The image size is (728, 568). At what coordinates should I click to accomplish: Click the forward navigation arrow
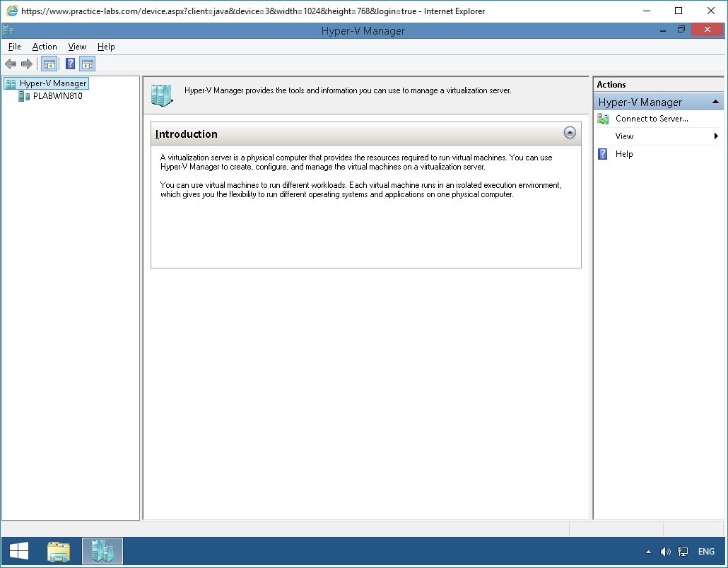pyautogui.click(x=26, y=64)
